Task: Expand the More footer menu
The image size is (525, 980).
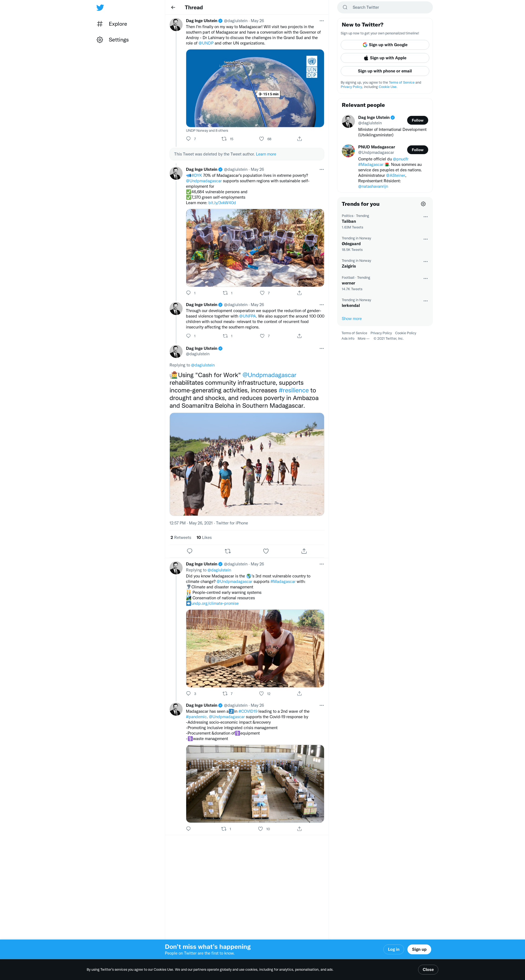Action: pos(363,339)
